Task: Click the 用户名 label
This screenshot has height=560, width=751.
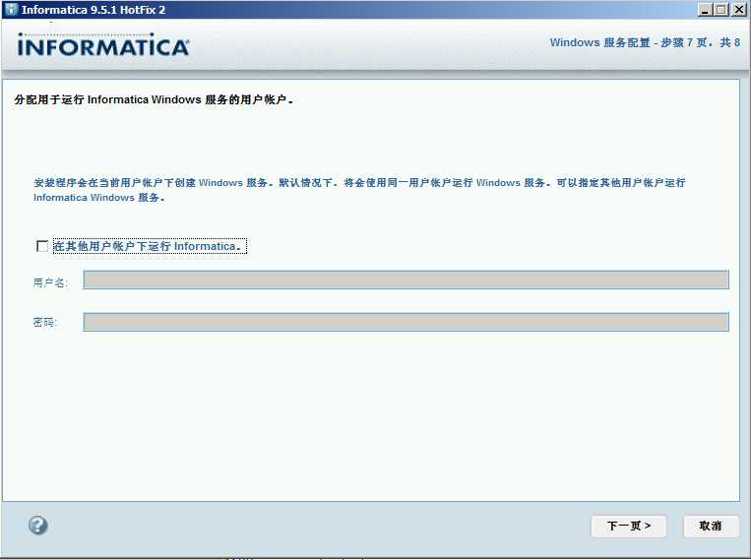Action: click(50, 282)
